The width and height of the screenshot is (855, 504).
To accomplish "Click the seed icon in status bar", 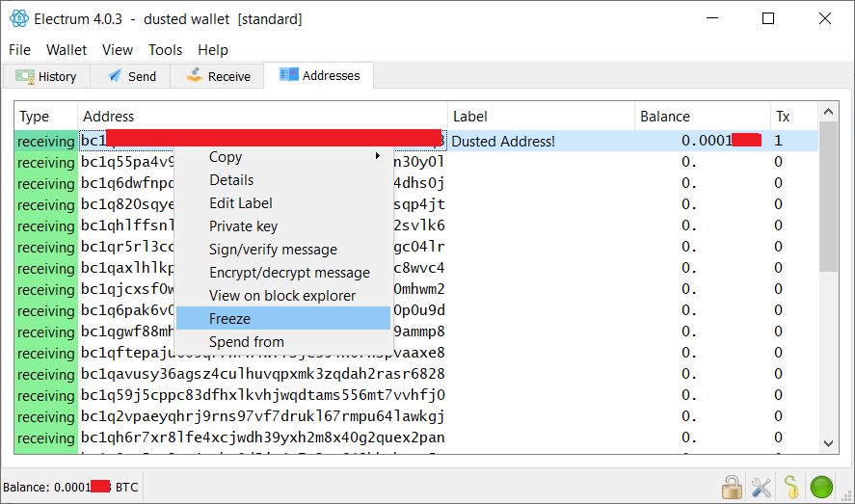I will [x=791, y=487].
